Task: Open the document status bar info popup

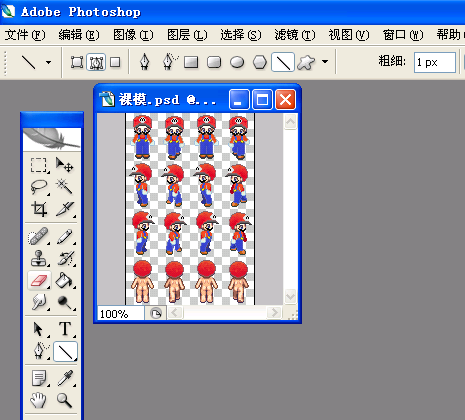Action: coord(156,313)
